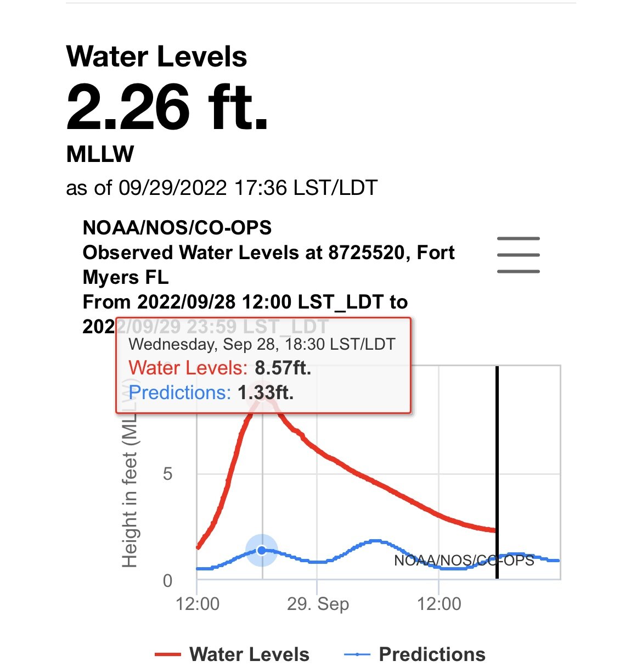Click the MLLW datum label
Screen dimensions: 642x672
[x=100, y=154]
